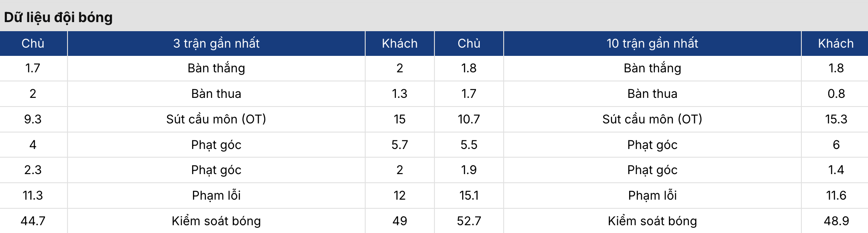
Task: Select the 52.7 possession value
Action: click(x=469, y=221)
